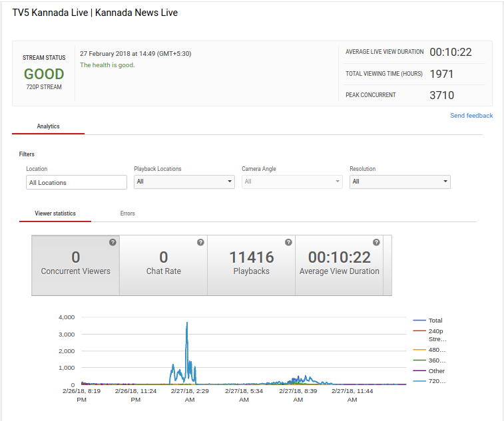Focus the All Locations input field

77,182
